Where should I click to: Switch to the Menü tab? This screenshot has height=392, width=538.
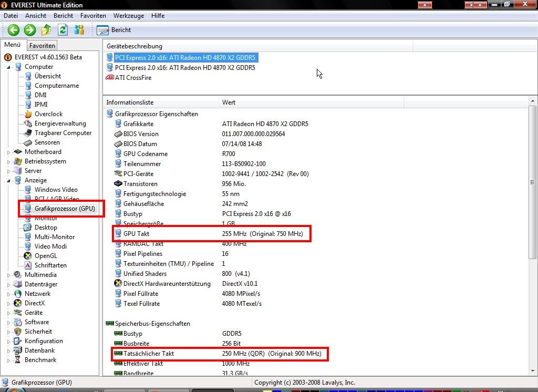[x=13, y=45]
